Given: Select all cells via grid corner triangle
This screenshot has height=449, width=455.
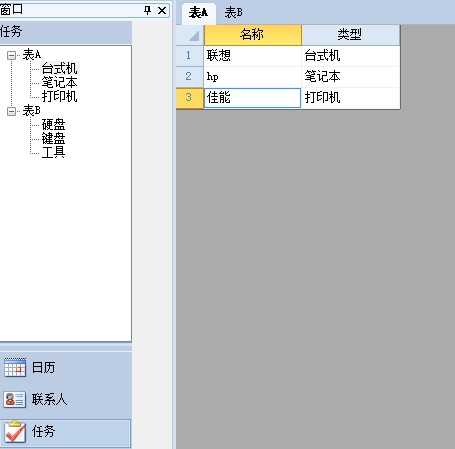Looking at the screenshot, I should pos(194,36).
